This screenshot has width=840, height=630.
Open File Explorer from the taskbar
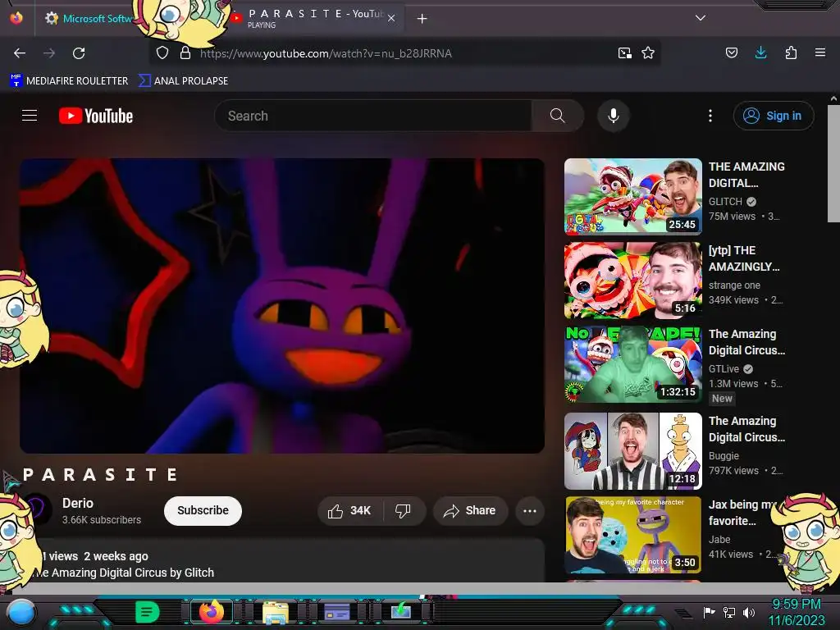tap(276, 612)
